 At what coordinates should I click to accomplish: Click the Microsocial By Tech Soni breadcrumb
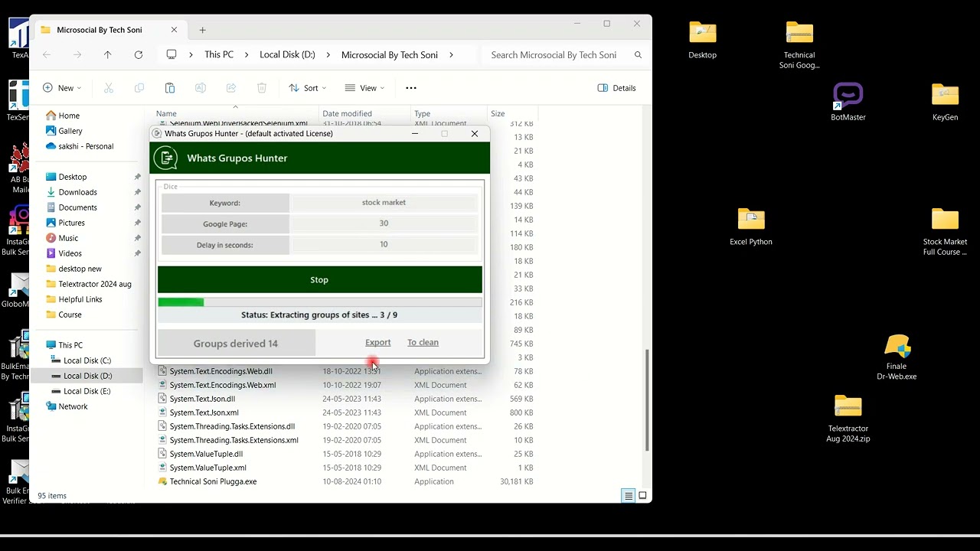[390, 55]
